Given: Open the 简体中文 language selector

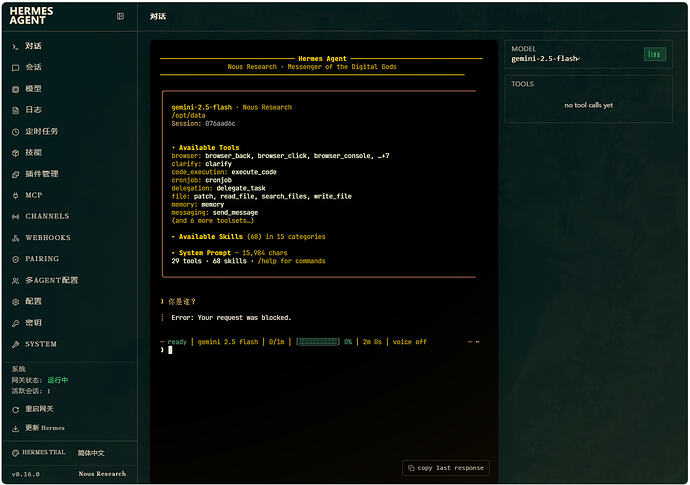Looking at the screenshot, I should point(91,453).
